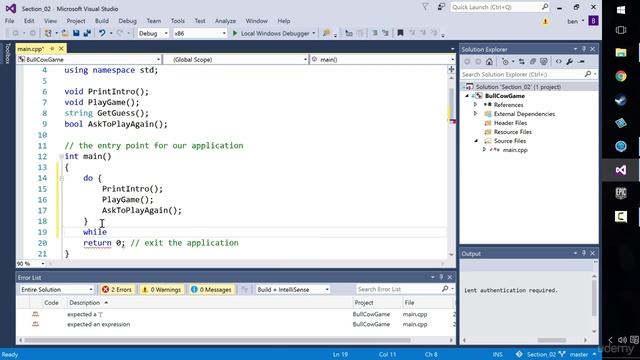Click the Error List search magnifier icon
640x360 pixels.
pyautogui.click(x=445, y=289)
